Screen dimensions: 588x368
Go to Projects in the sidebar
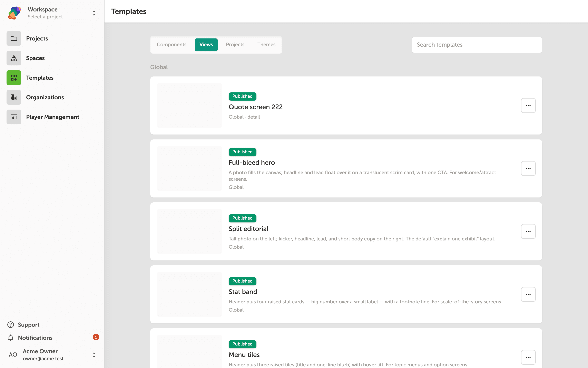coord(37,38)
